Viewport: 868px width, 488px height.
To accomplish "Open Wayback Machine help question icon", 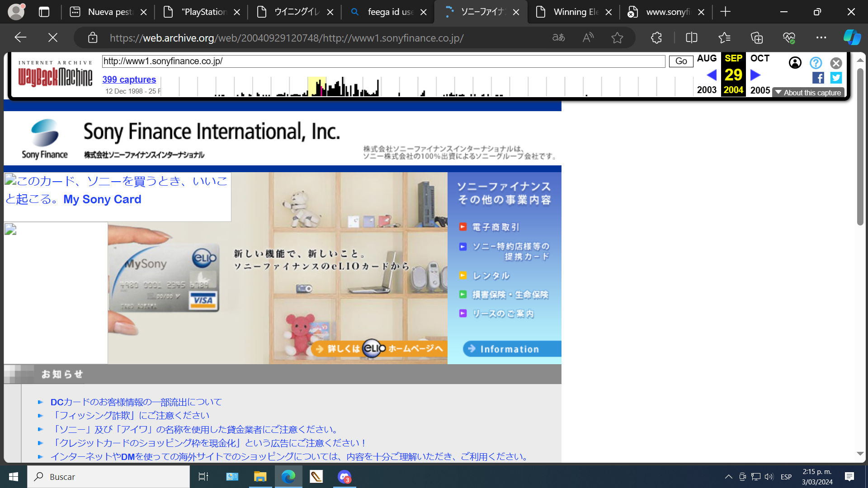I will (816, 63).
